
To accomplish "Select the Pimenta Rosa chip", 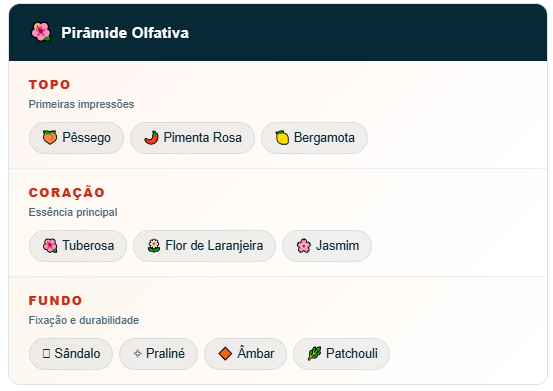I will [192, 138].
